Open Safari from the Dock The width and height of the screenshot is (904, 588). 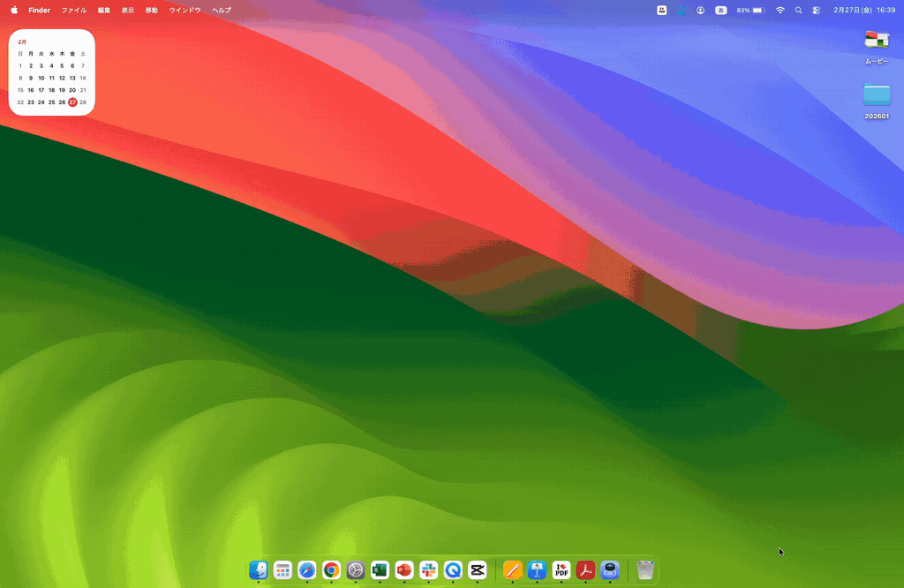click(x=307, y=570)
